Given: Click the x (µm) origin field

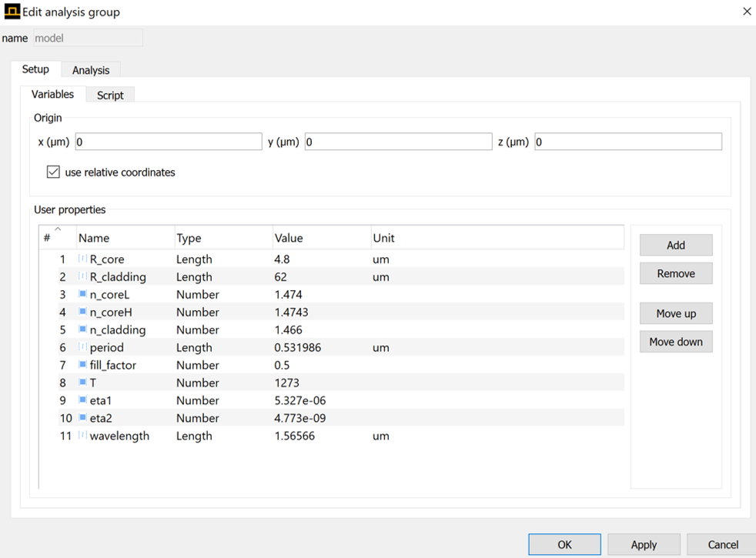Looking at the screenshot, I should coord(169,142).
